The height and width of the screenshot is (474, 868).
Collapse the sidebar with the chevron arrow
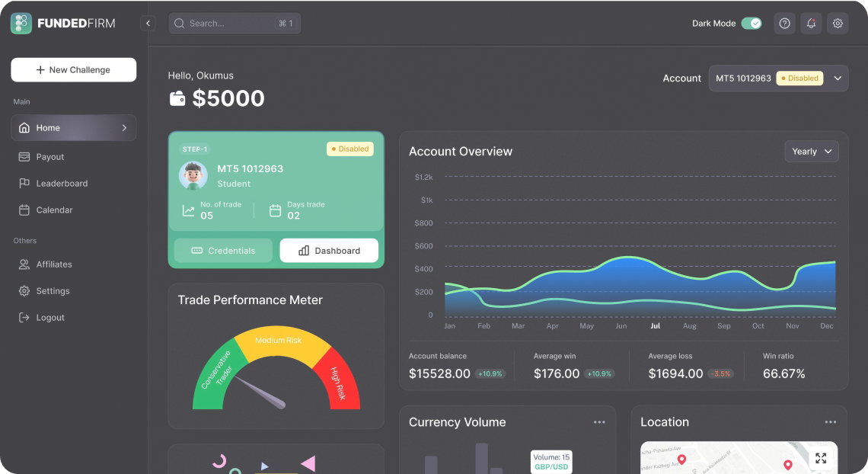(x=148, y=23)
